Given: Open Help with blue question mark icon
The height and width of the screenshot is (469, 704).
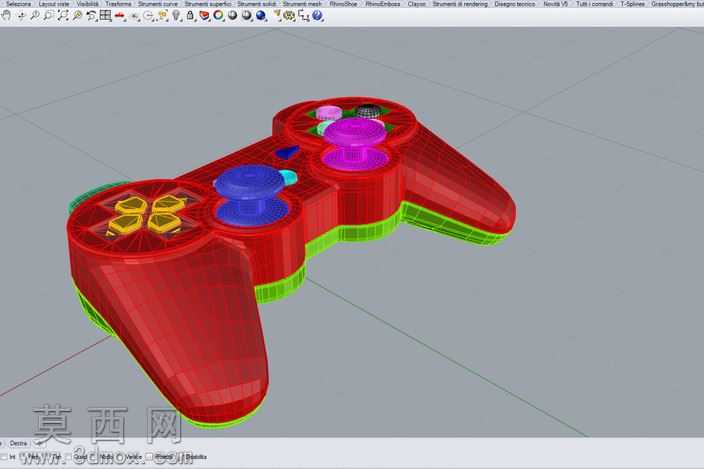Looking at the screenshot, I should [317, 16].
